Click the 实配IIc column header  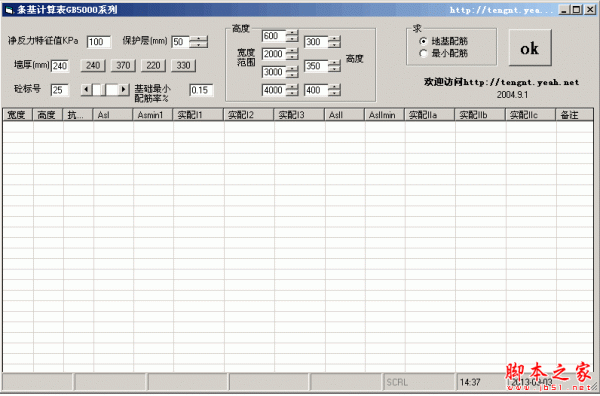531,115
